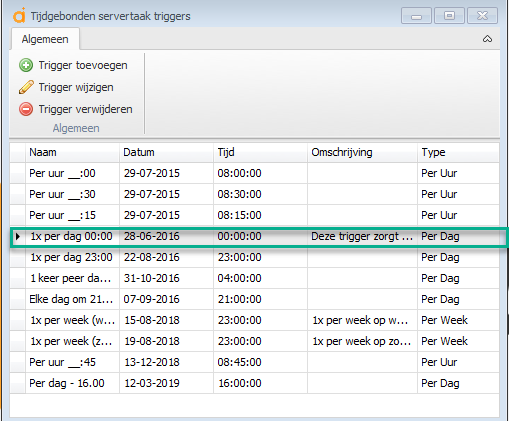This screenshot has height=421, width=509.
Task: Switch to the Algemeen tab
Action: pos(45,39)
